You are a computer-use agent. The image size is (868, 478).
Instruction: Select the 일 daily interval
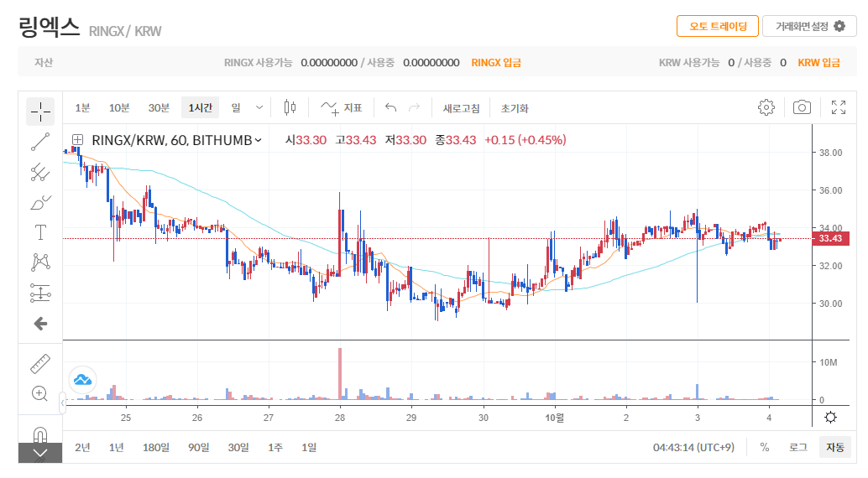236,108
